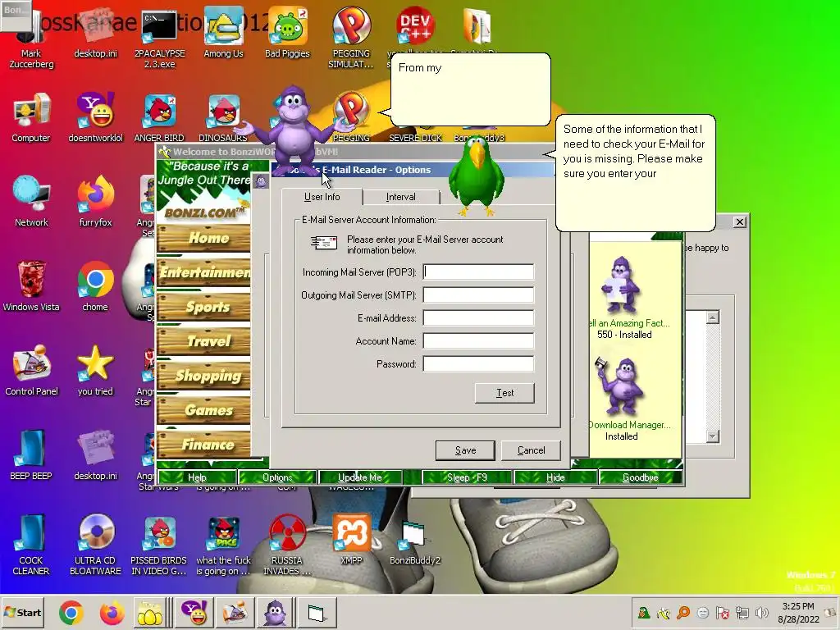
Task: Click the green parrot character
Action: click(476, 176)
